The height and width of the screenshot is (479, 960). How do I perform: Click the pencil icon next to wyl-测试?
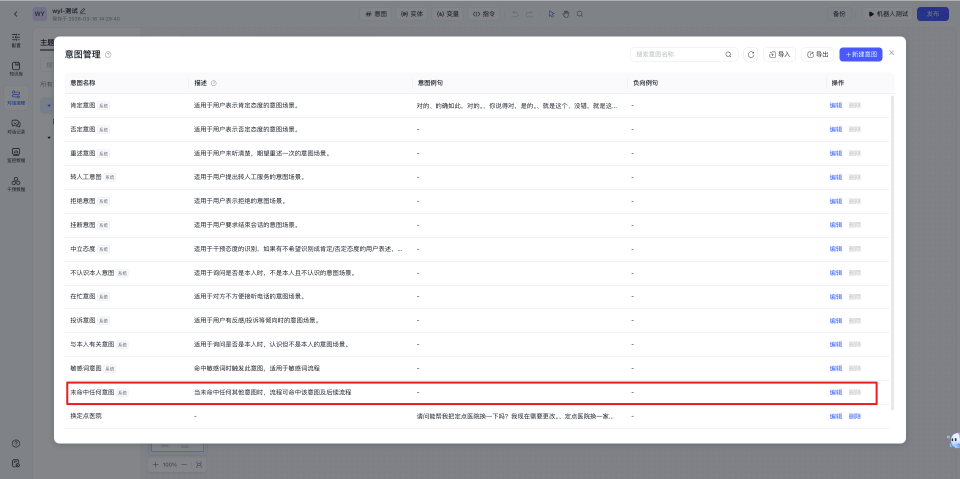click(x=83, y=10)
